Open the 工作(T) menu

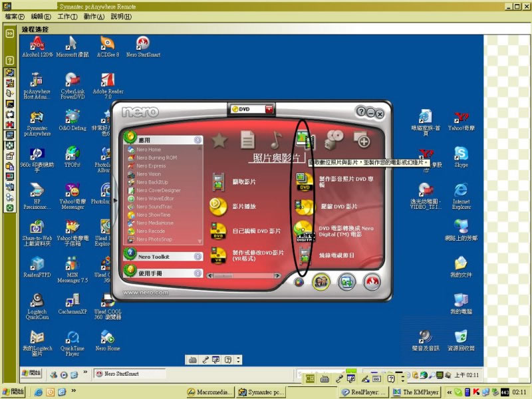click(x=67, y=17)
